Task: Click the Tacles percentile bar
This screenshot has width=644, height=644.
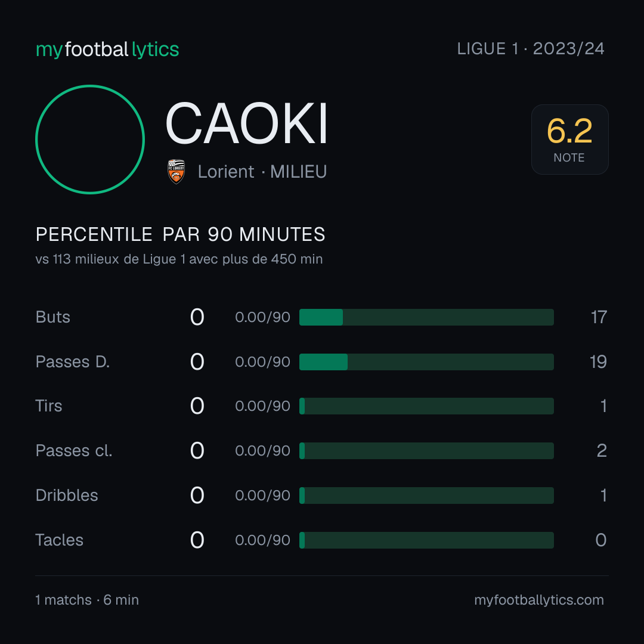Action: tap(426, 540)
